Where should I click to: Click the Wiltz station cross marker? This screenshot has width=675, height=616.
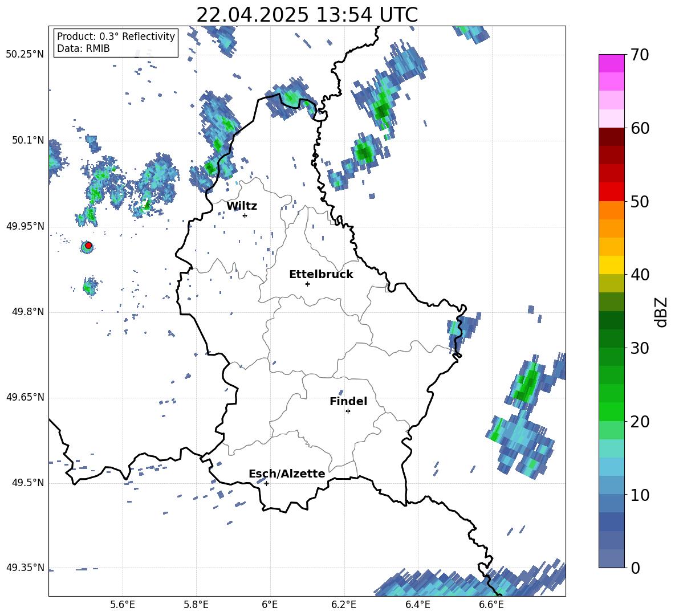(245, 215)
